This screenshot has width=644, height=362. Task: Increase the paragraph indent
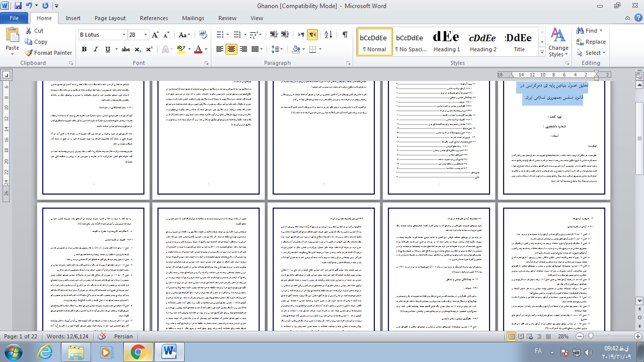pos(286,35)
